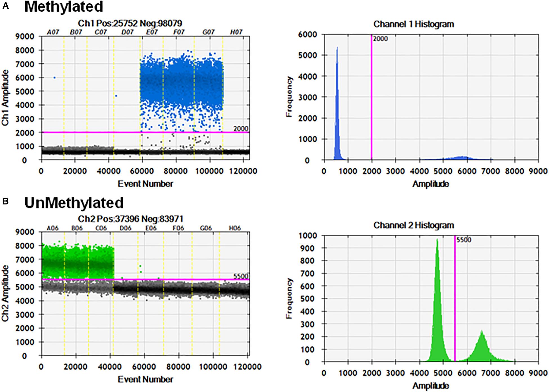549x392 pixels.
Task: Select the magenta 5500 threshold line in Ch2 scatter
Action: tap(145, 279)
